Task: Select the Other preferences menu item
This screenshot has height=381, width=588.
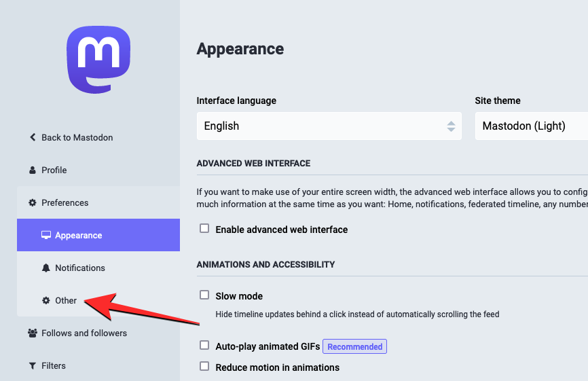Action: (x=66, y=300)
